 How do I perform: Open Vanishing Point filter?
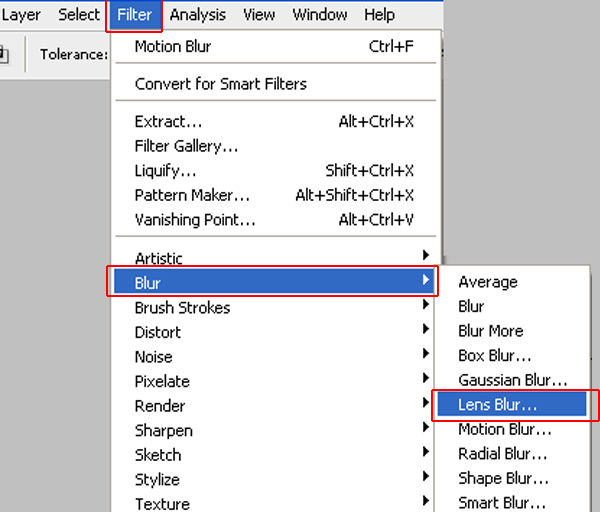[195, 220]
